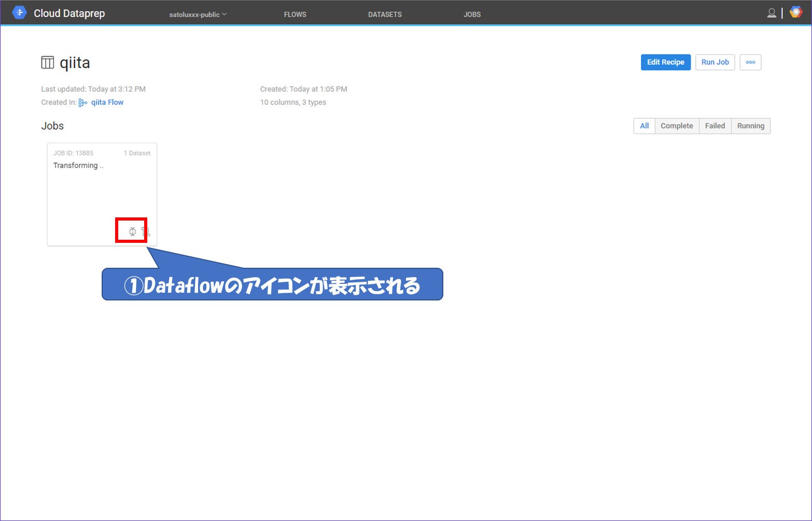Select the All jobs filter tab
Viewport: 812px width, 521px height.
645,126
